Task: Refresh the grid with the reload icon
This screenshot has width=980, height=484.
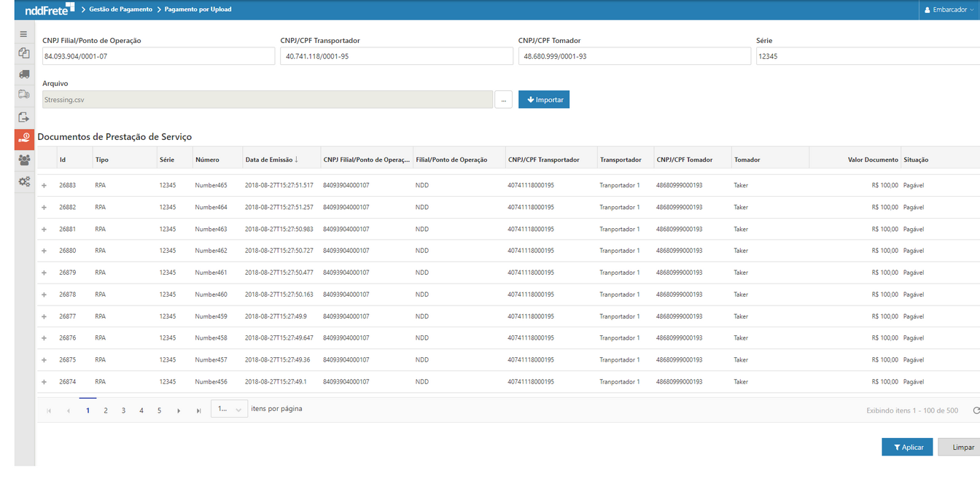Action: pyautogui.click(x=976, y=410)
